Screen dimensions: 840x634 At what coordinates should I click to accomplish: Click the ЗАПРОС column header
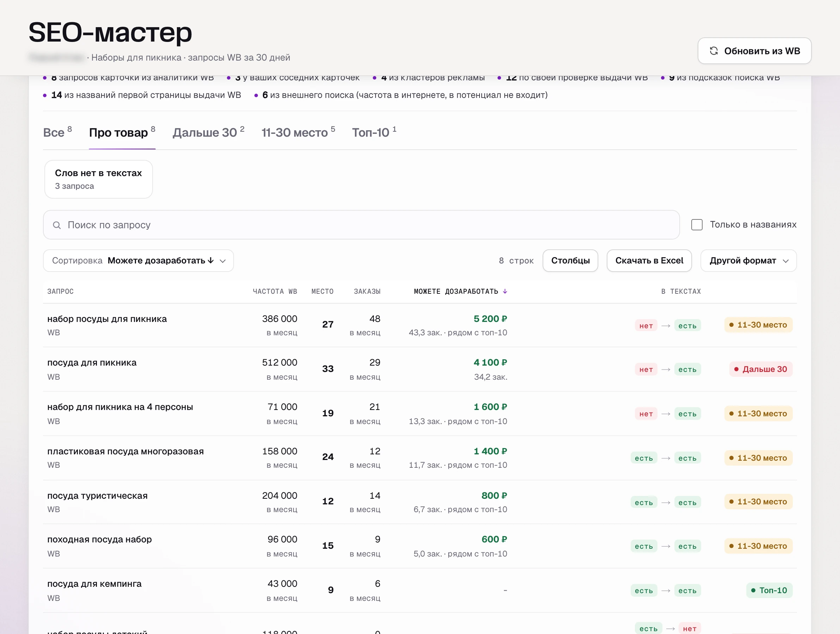[x=60, y=292]
